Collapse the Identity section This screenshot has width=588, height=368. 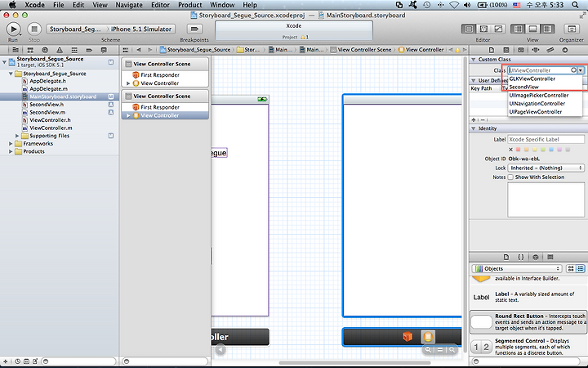pyautogui.click(x=473, y=128)
